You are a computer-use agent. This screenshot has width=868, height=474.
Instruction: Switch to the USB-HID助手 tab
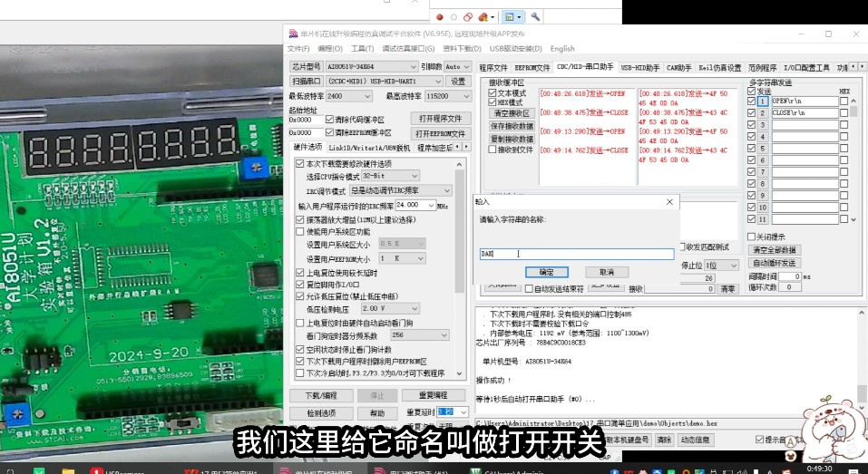pos(640,67)
